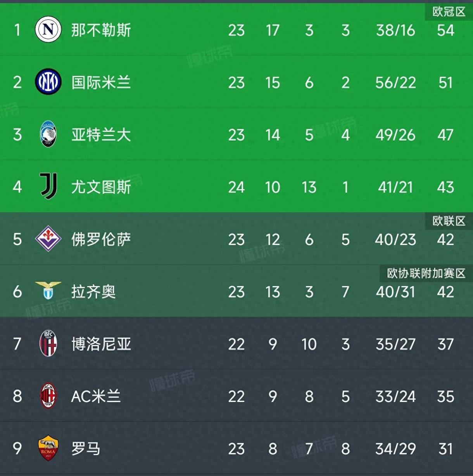Viewport: 473px width, 476px height.
Task: Click the team name 那不勒斯
Action: (x=100, y=30)
